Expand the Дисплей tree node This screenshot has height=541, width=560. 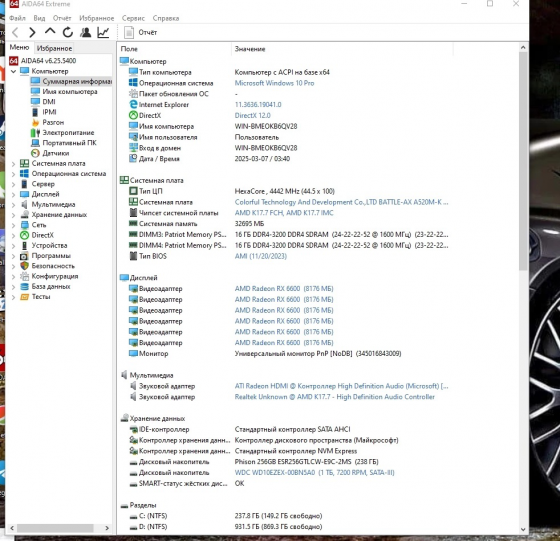pyautogui.click(x=13, y=195)
